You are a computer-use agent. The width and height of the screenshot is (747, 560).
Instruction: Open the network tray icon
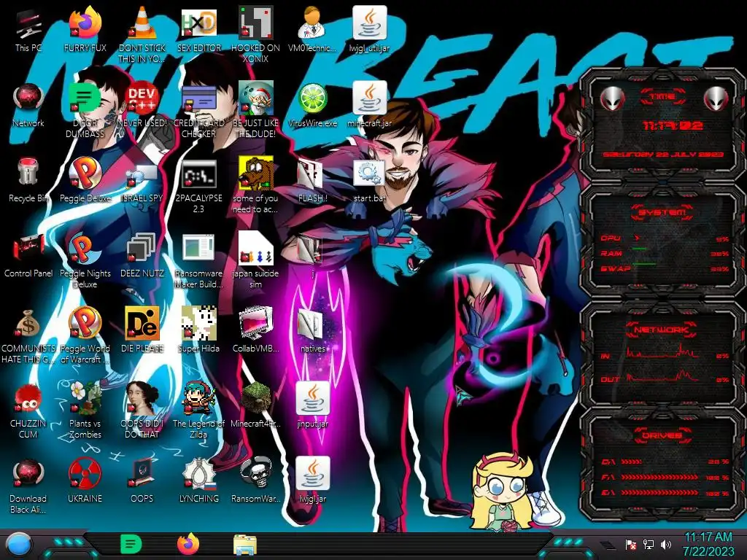click(x=649, y=544)
